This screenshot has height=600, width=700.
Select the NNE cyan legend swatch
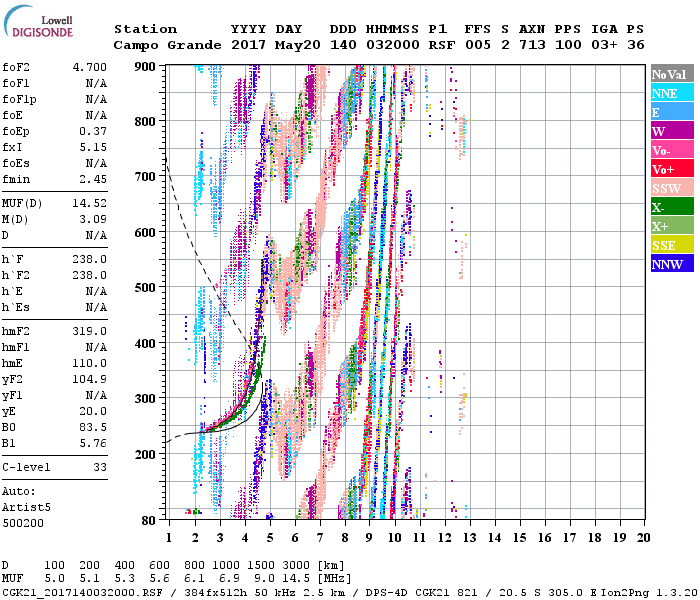672,93
